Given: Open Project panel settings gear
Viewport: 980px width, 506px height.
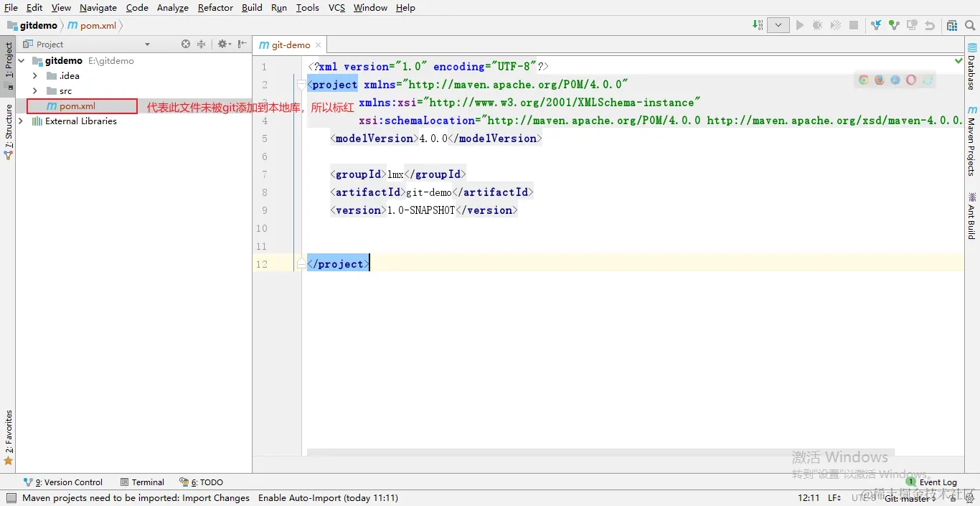Looking at the screenshot, I should [224, 44].
